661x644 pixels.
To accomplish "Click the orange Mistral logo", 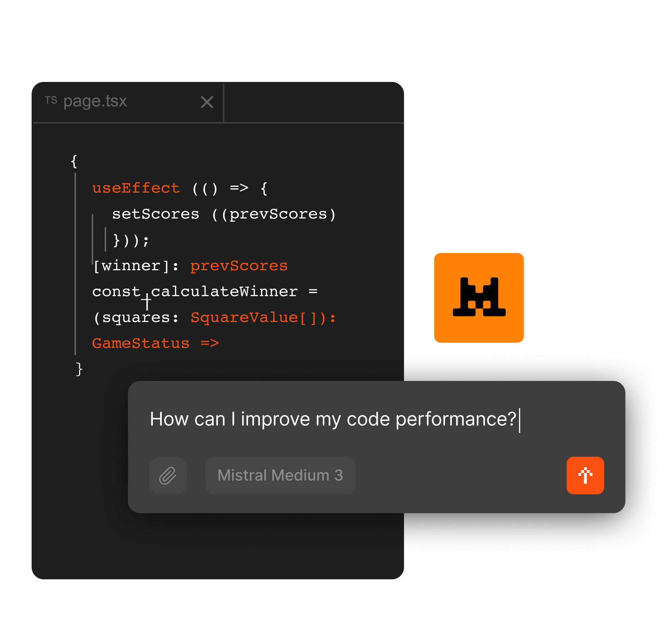I will (x=479, y=298).
